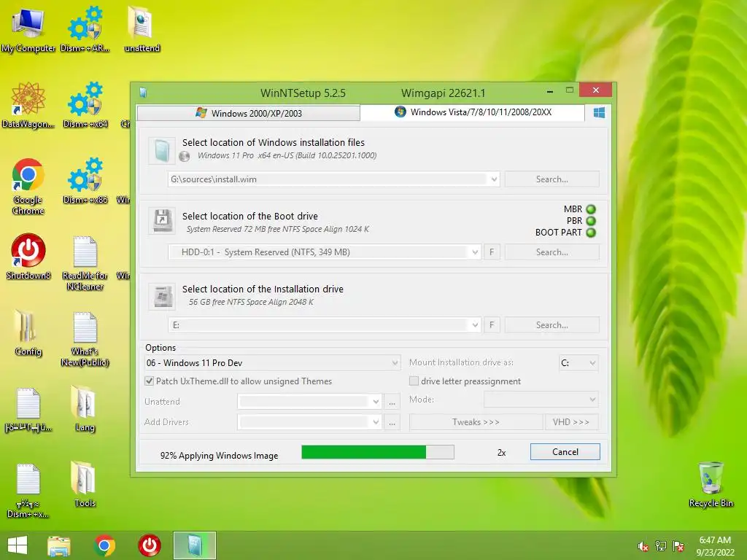Click the Cancel button
The width and height of the screenshot is (747, 560).
tap(565, 452)
